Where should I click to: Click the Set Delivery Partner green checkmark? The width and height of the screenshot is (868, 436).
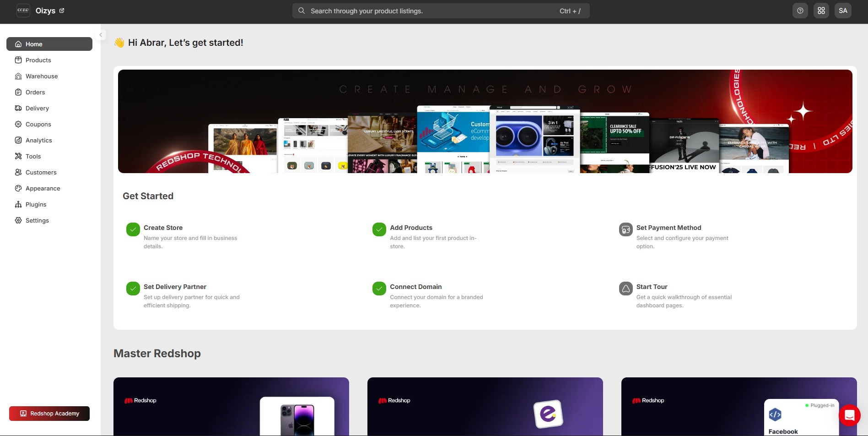point(133,289)
